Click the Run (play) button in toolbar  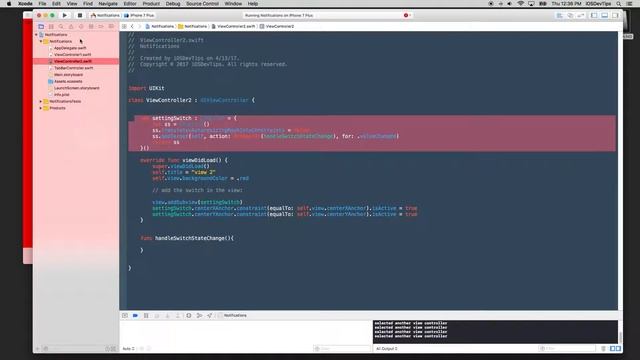[64, 16]
